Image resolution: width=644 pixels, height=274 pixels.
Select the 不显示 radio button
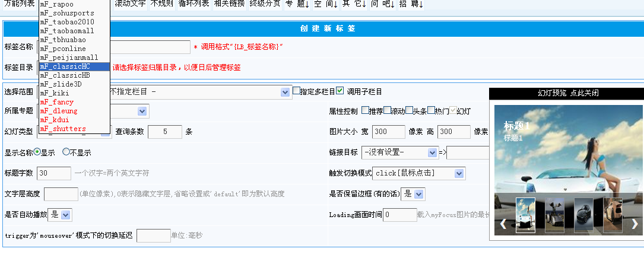[x=66, y=152]
